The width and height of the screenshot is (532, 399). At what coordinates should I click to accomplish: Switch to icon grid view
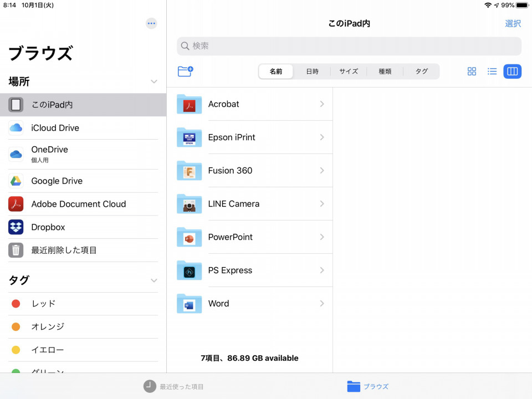point(472,71)
